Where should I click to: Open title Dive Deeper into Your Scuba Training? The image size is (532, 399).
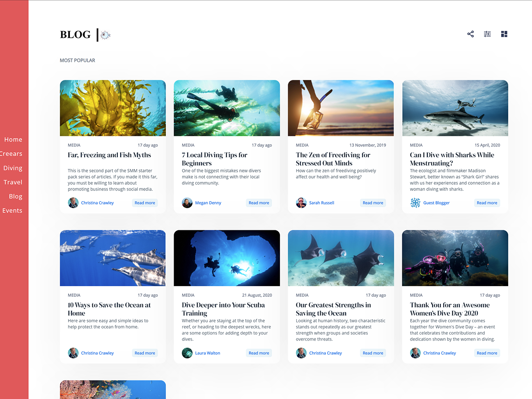point(223,309)
